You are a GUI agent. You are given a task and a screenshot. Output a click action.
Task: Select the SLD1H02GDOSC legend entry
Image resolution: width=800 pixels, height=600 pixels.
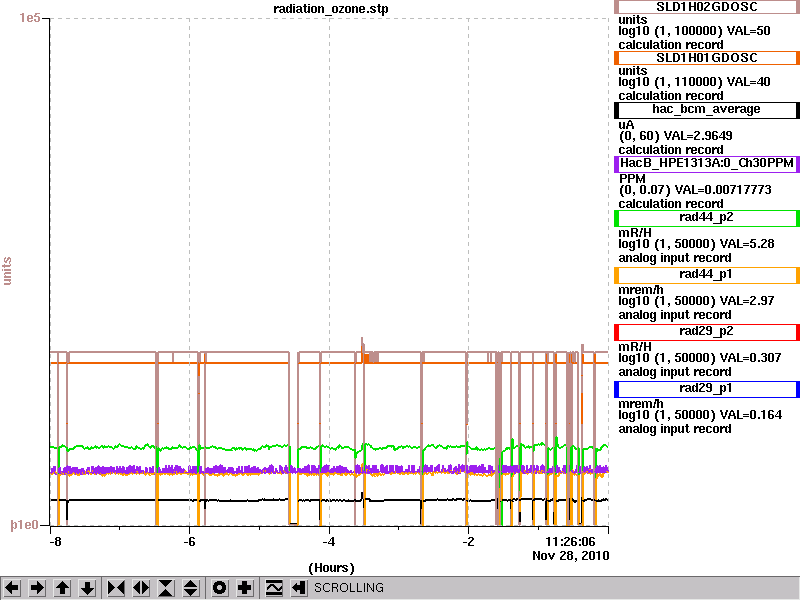707,7
